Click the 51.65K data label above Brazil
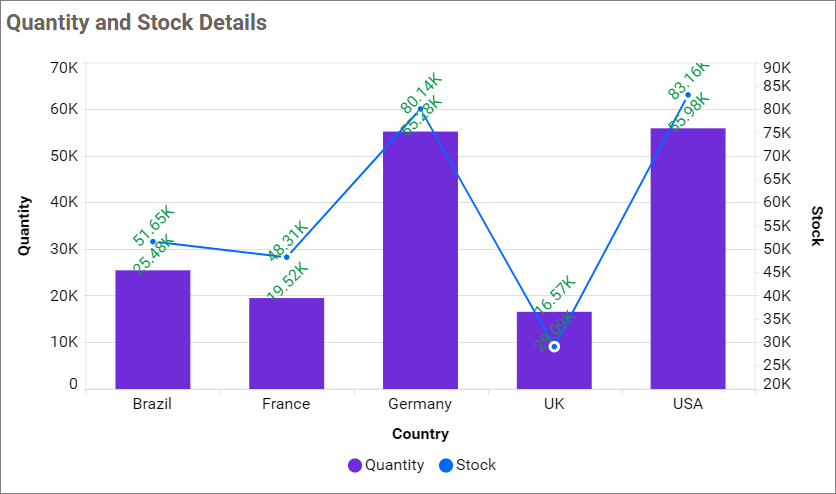The height and width of the screenshot is (494, 836). [x=154, y=226]
